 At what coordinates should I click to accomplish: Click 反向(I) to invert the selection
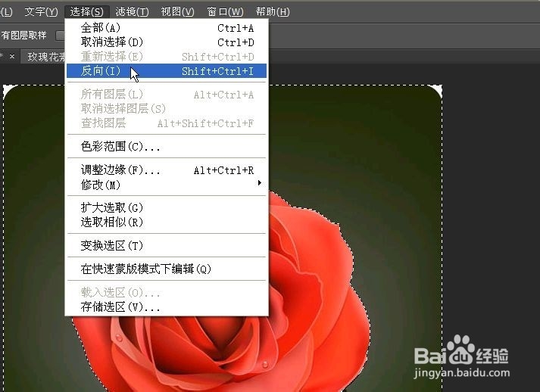point(167,71)
